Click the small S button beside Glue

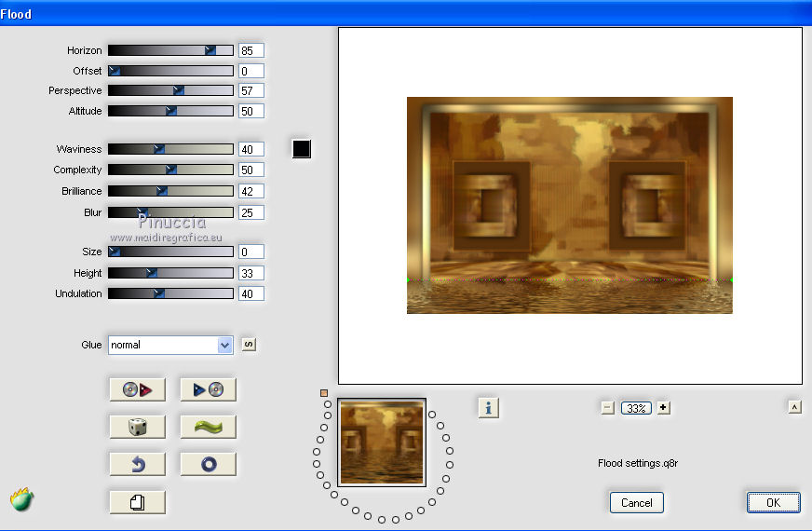click(x=249, y=345)
